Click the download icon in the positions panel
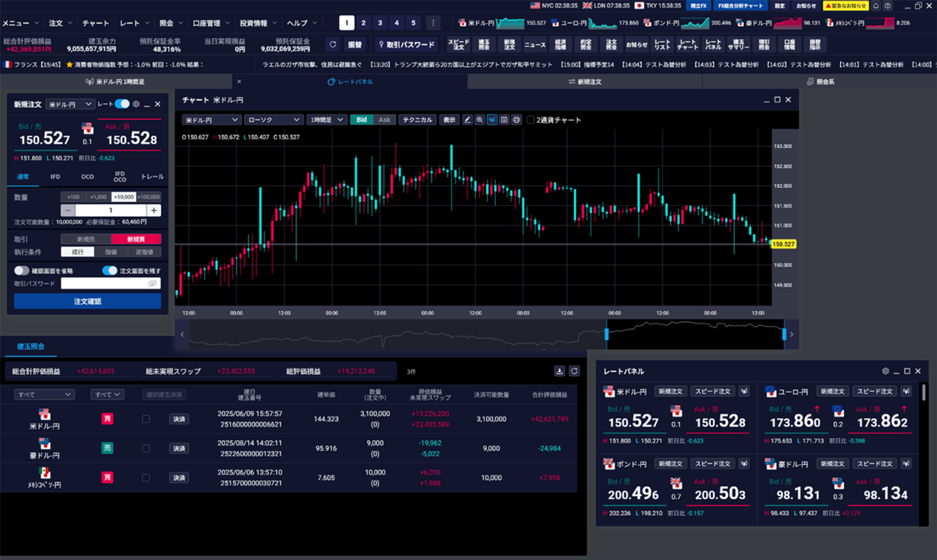Viewport: 937px width, 560px height. (x=559, y=371)
